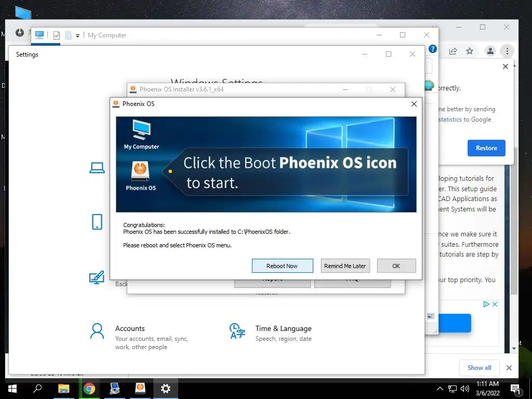Viewport: 532px width, 399px height.
Task: Minimize the Settings window
Action: pyautogui.click(x=365, y=54)
